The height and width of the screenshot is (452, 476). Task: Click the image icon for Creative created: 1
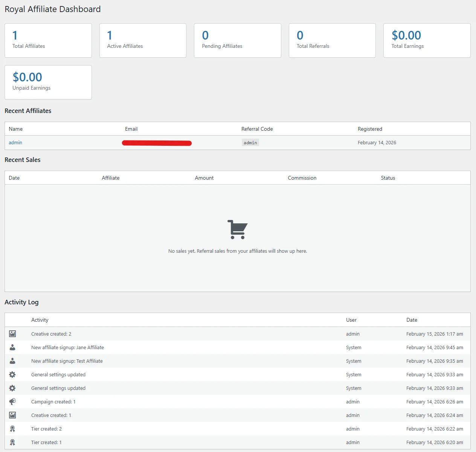point(12,415)
